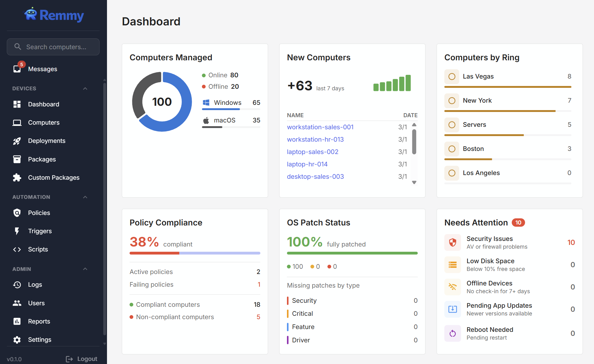Viewport: 594px width, 364px height.
Task: Open Custom Packages via the puzzle icon
Action: (17, 178)
